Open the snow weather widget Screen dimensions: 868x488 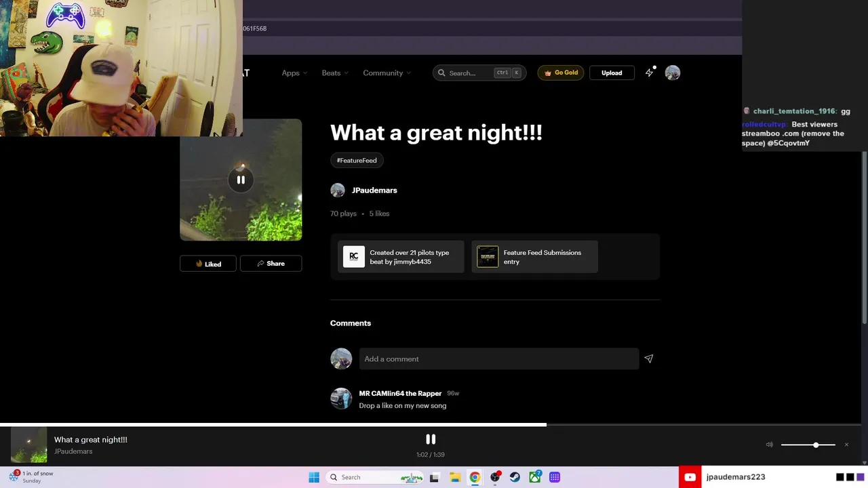pos(31,477)
